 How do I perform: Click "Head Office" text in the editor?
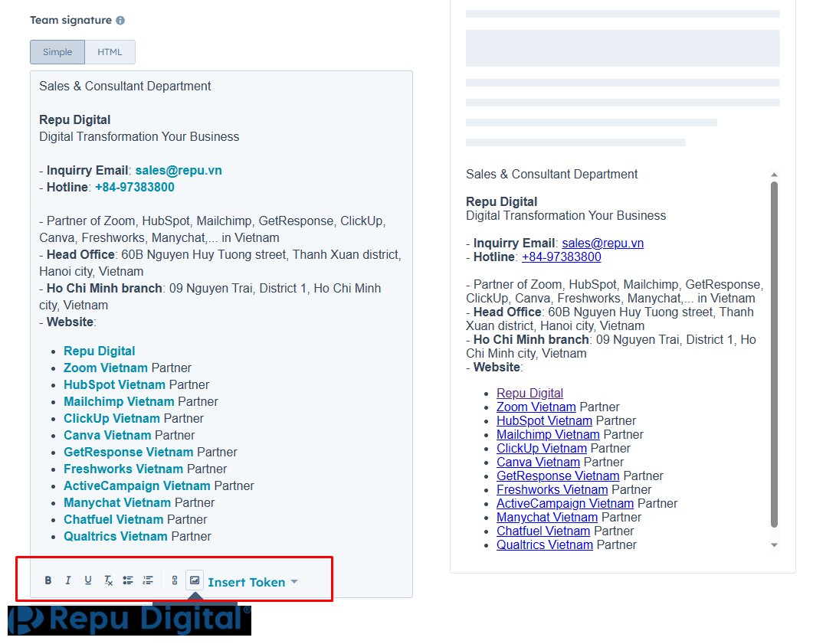click(x=80, y=254)
